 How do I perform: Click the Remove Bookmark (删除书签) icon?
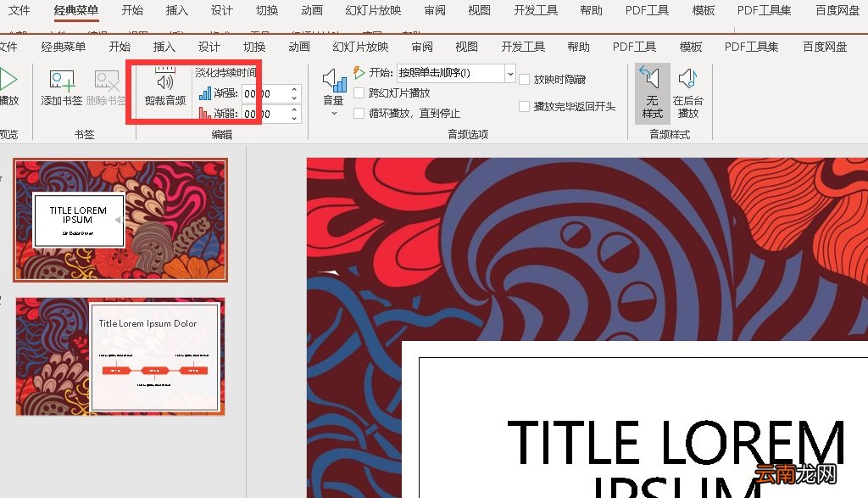pyautogui.click(x=107, y=81)
